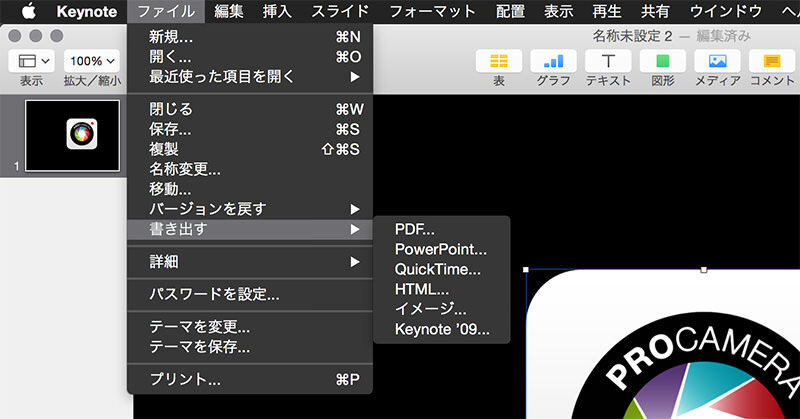Insert a table with 表 toolbar icon
This screenshot has width=800, height=419.
coord(498,61)
